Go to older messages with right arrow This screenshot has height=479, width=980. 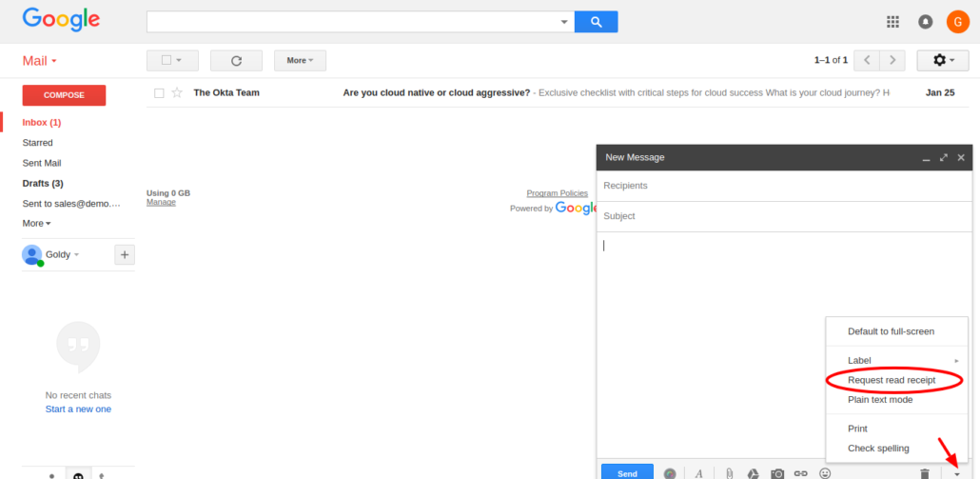892,60
